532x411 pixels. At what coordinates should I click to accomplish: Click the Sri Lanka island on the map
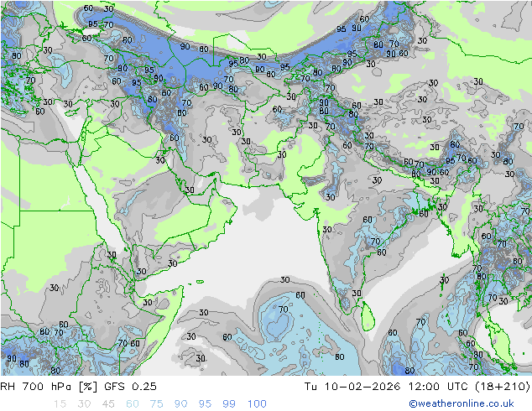click(x=368, y=317)
